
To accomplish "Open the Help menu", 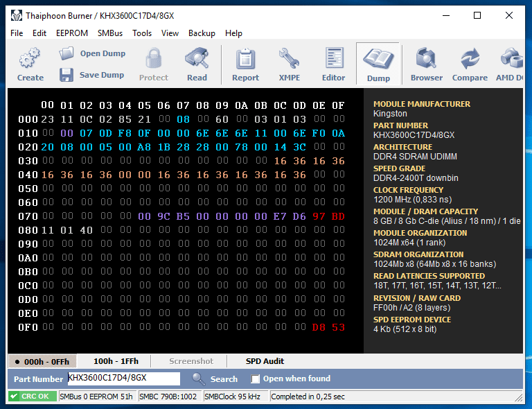I will tap(233, 33).
